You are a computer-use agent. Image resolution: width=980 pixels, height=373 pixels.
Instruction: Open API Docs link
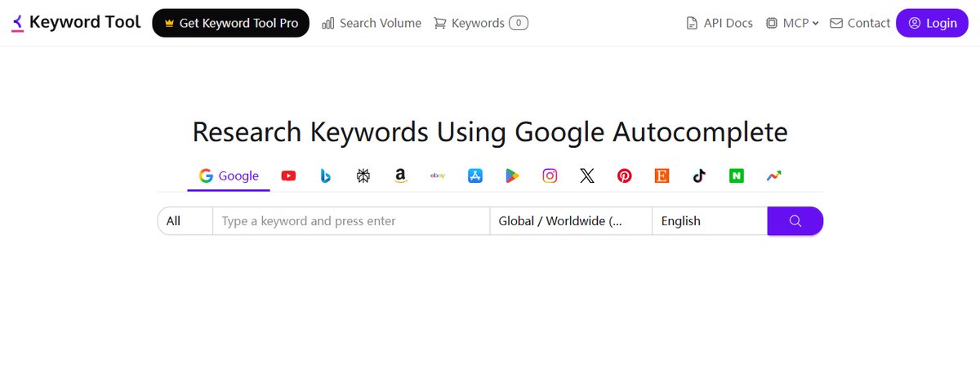click(x=719, y=23)
